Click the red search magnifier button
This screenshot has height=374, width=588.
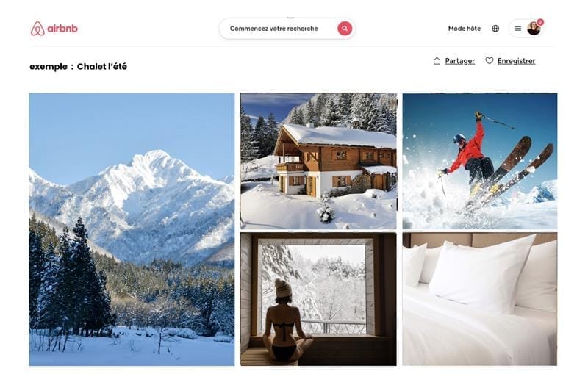tap(345, 28)
